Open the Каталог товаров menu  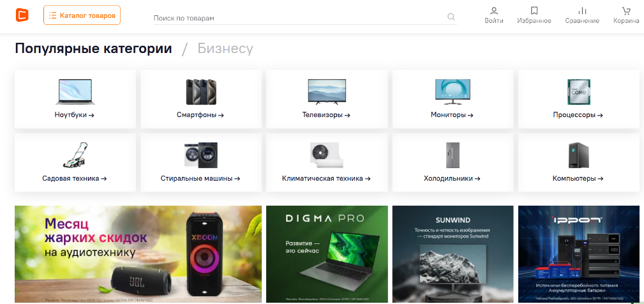pos(82,15)
